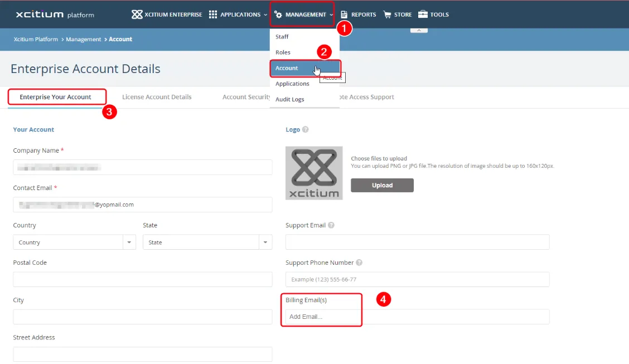This screenshot has width=629, height=364.
Task: Click help icon beside Support Phone Number
Action: [x=359, y=263]
